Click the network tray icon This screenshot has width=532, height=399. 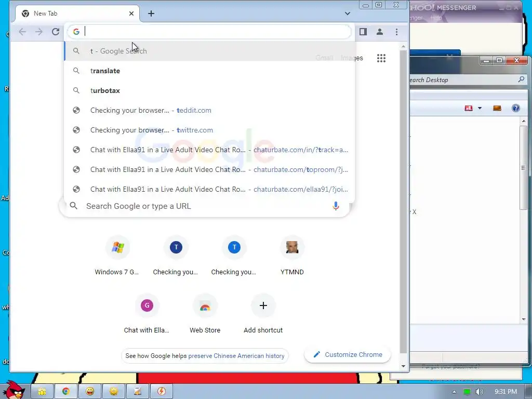[467, 392]
